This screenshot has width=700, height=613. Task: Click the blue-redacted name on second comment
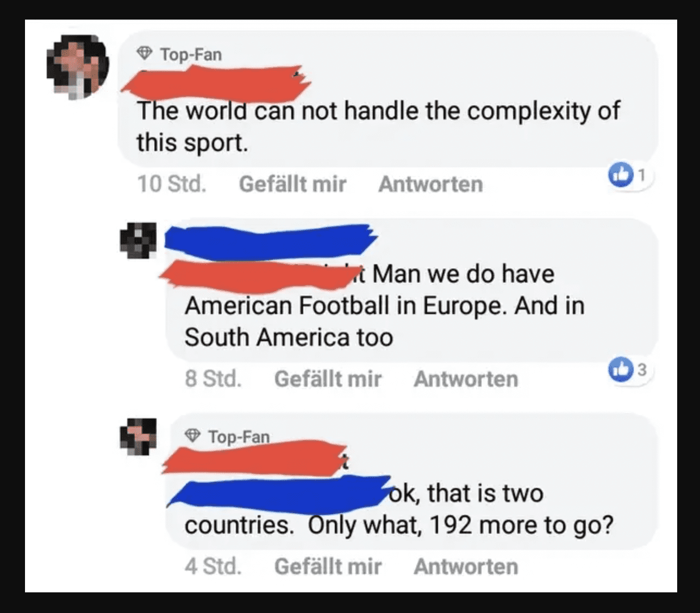(x=271, y=241)
